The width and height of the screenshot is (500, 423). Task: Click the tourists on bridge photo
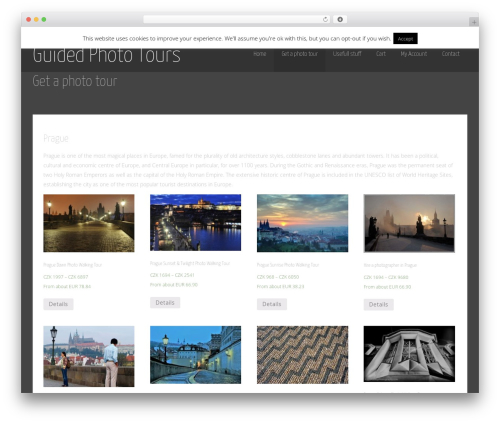point(89,356)
